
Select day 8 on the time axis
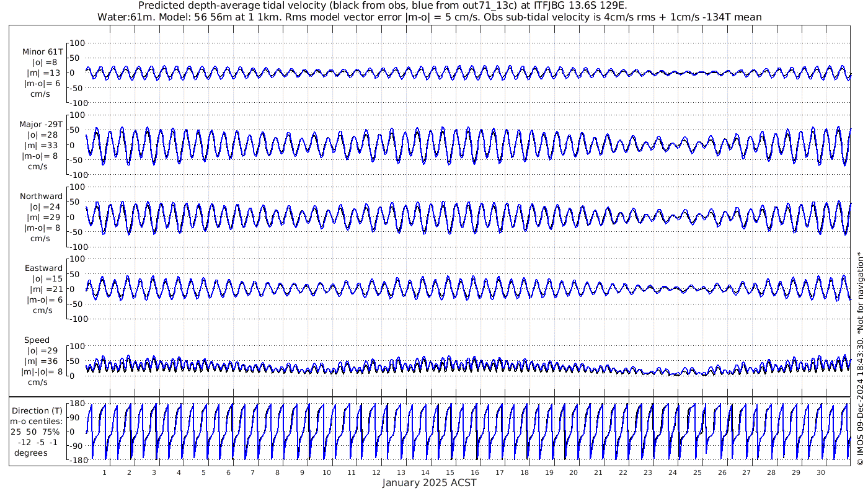pos(277,472)
